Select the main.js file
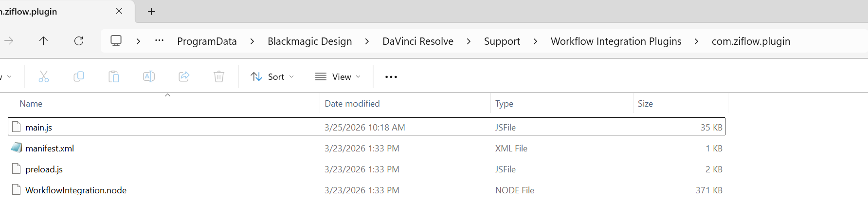The image size is (868, 205). pyautogui.click(x=366, y=127)
